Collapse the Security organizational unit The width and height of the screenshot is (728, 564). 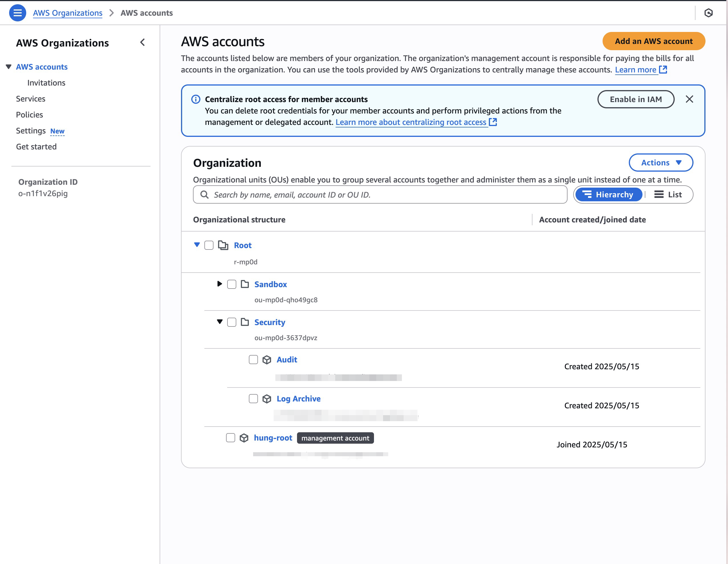coord(219,322)
